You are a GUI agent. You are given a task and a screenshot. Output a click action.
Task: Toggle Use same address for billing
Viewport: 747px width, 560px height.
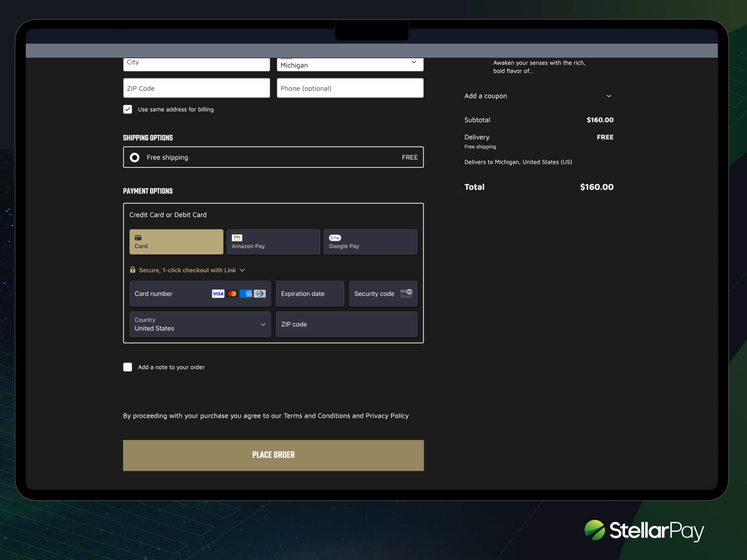128,109
